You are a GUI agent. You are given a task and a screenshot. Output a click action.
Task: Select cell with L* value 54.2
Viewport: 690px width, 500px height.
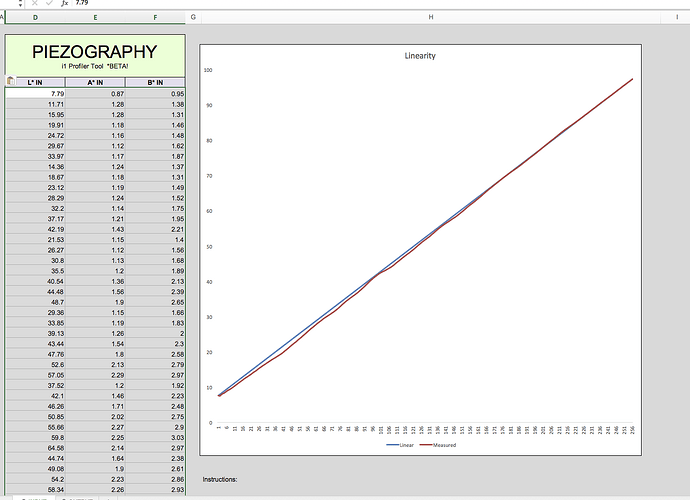pos(35,479)
